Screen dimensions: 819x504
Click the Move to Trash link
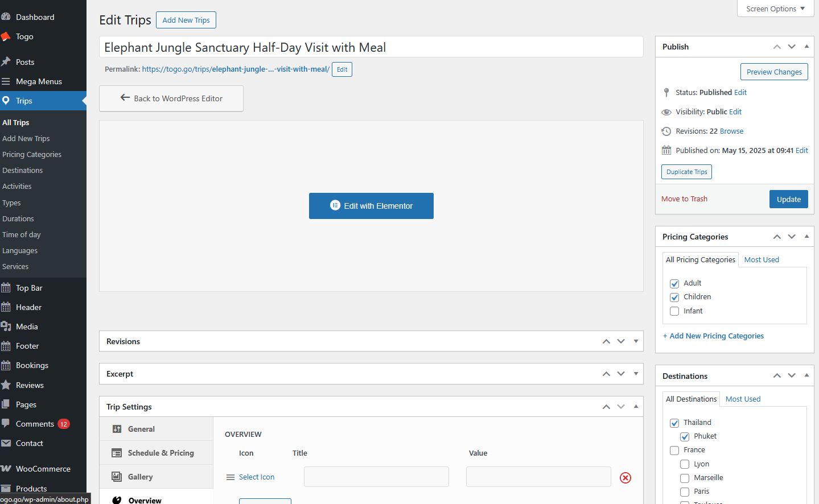pyautogui.click(x=684, y=199)
